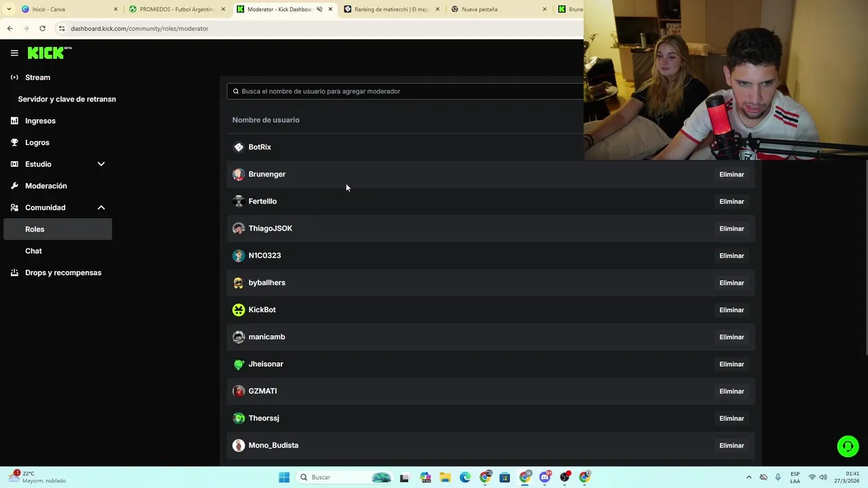Screen dimensions: 868x488
Task: Click Eliminar for ThiagoJSOK
Action: coord(731,228)
